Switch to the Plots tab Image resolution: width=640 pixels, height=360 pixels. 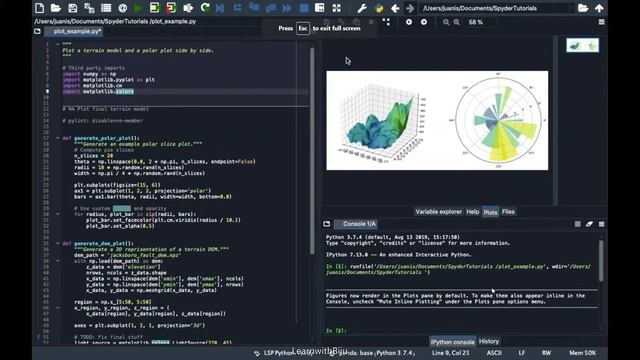(490, 212)
